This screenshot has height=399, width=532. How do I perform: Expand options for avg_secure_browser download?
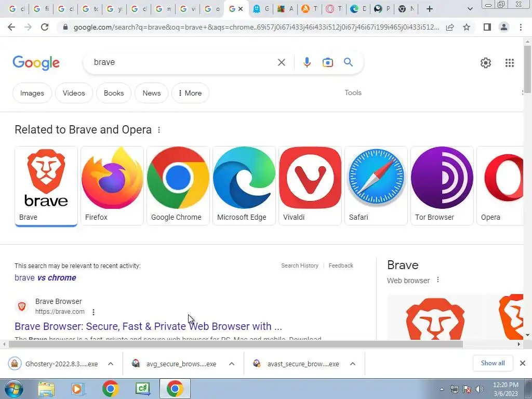pos(232,364)
